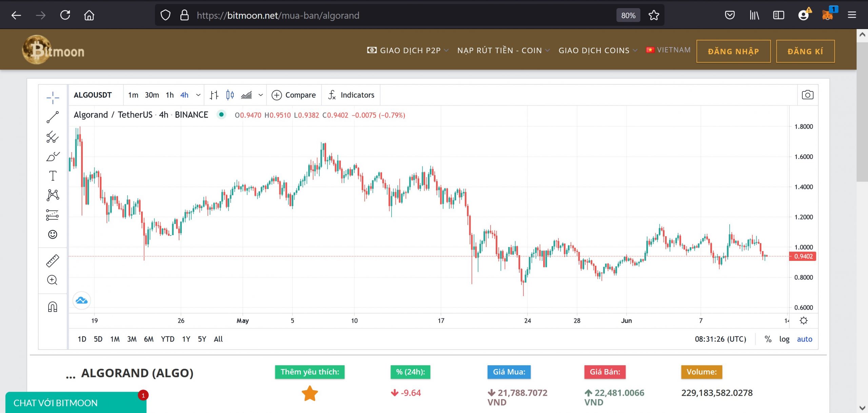Switch to candlestick chart style
This screenshot has width=868, height=413.
[230, 95]
